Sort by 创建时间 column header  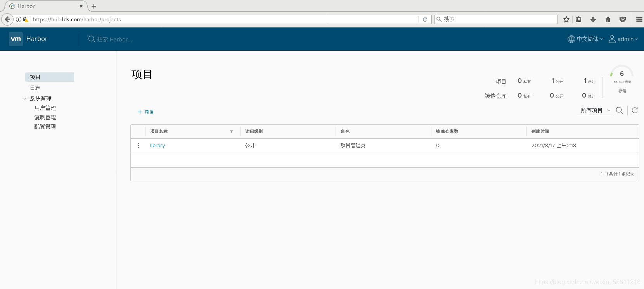point(540,132)
